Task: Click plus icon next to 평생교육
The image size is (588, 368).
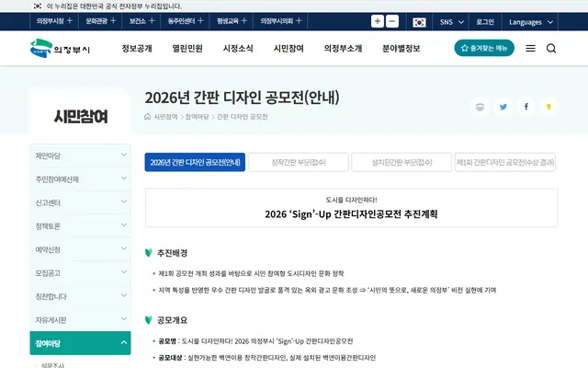Action: point(244,20)
